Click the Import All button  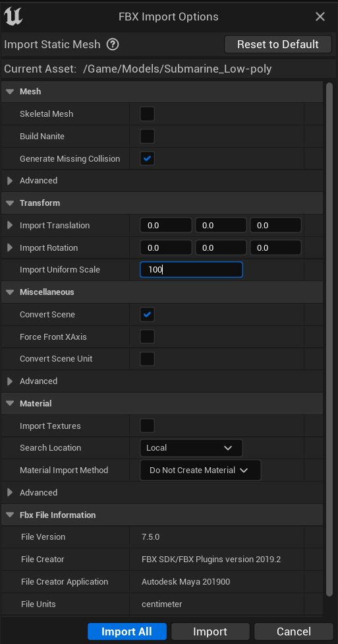pyautogui.click(x=127, y=631)
